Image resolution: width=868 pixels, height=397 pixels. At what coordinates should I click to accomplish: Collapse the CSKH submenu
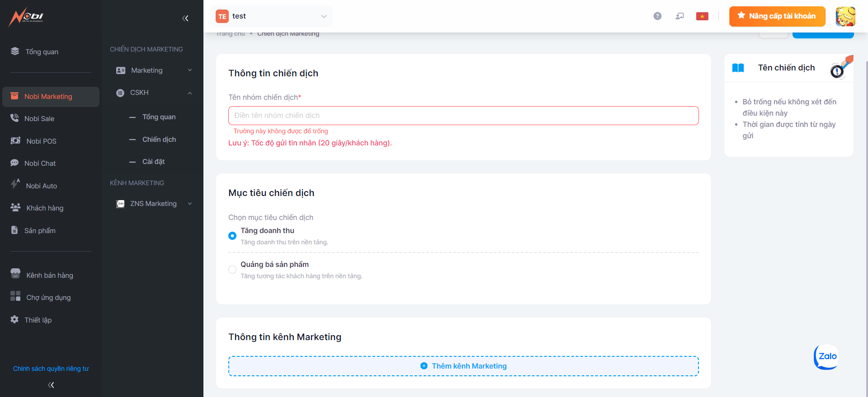tap(154, 93)
